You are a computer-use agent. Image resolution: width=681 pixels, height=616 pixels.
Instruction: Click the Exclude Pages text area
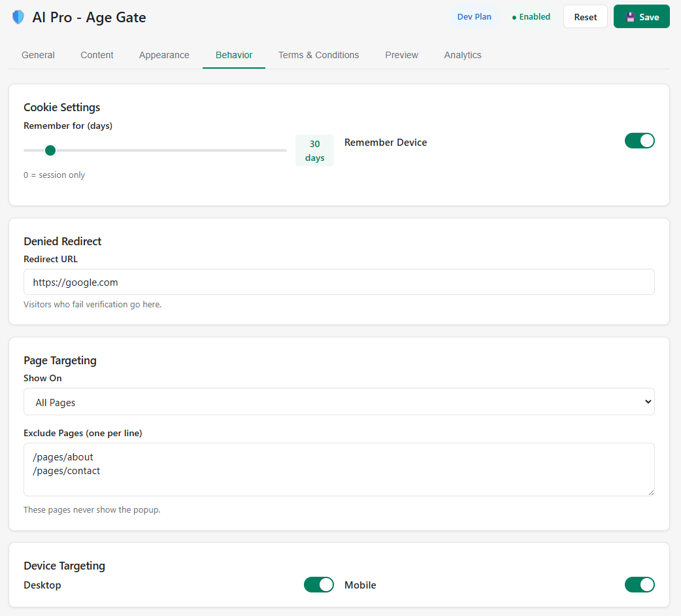click(339, 469)
